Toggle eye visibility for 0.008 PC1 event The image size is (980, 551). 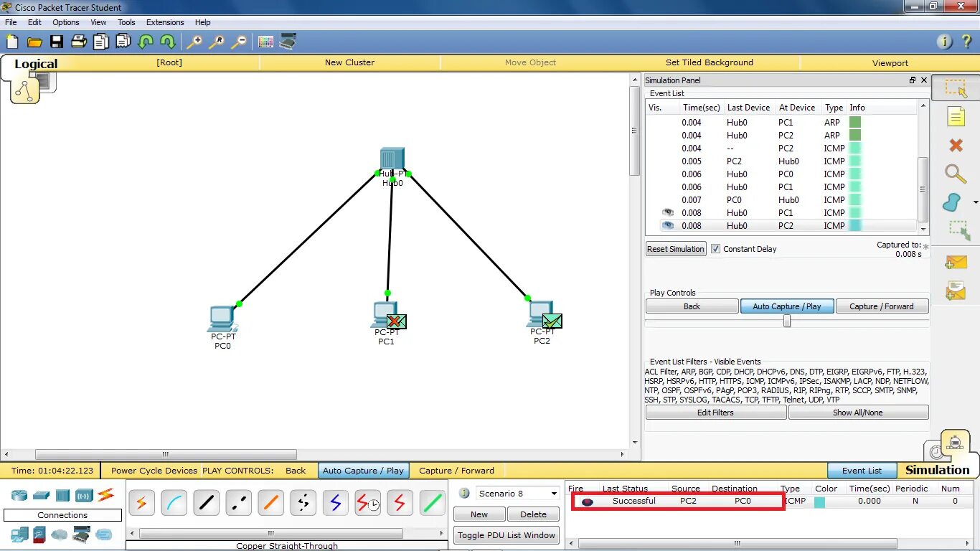(668, 212)
